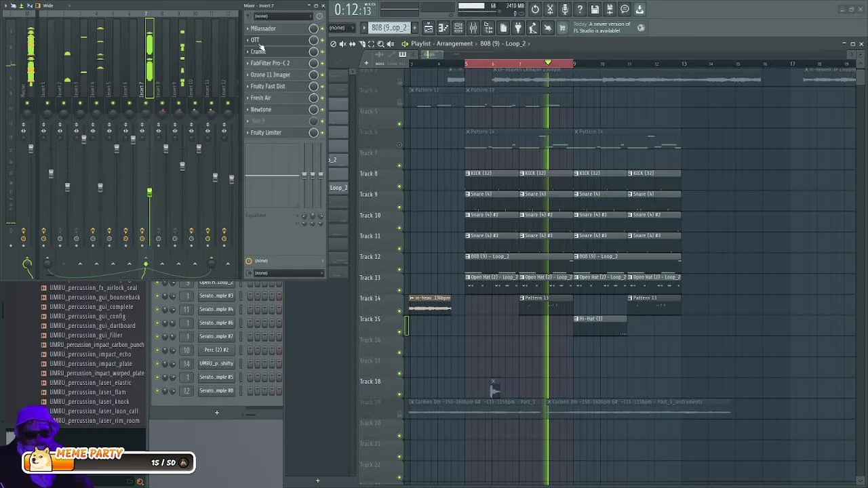The width and height of the screenshot is (868, 488).
Task: Open the Plugin picker (plug icon)
Action: 518,28
